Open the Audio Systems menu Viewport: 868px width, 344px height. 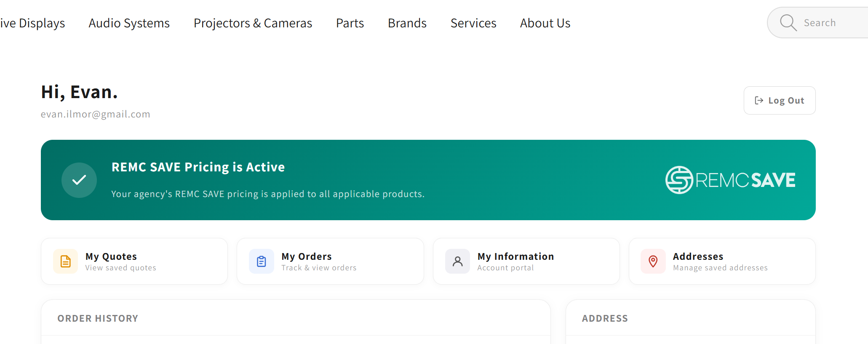[129, 23]
